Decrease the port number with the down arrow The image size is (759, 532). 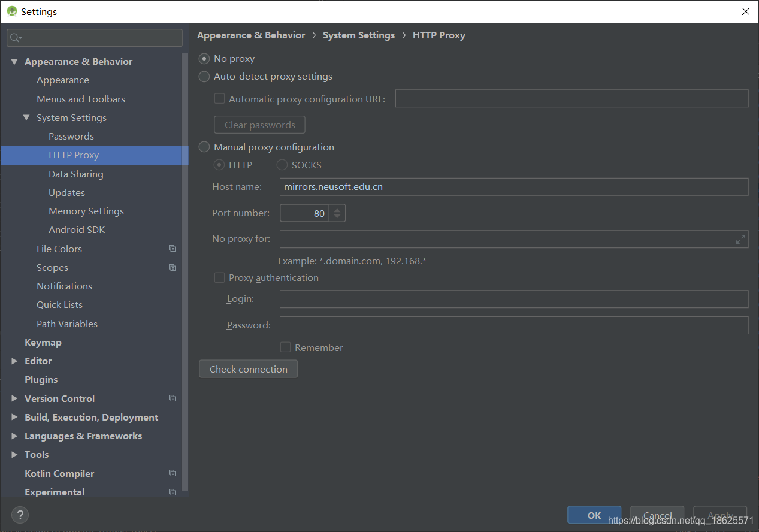[337, 217]
